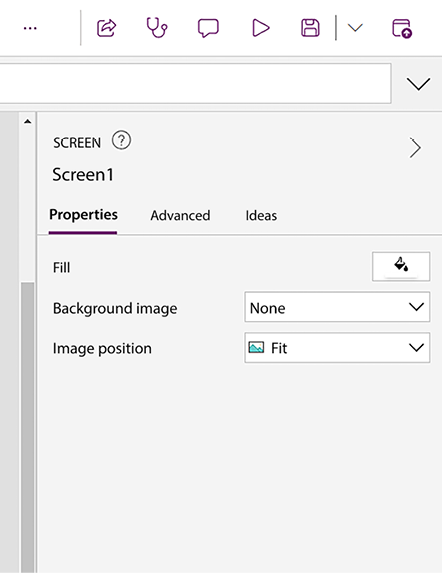The height and width of the screenshot is (573, 442).
Task: Click the scrollbar up arrow
Action: click(27, 121)
